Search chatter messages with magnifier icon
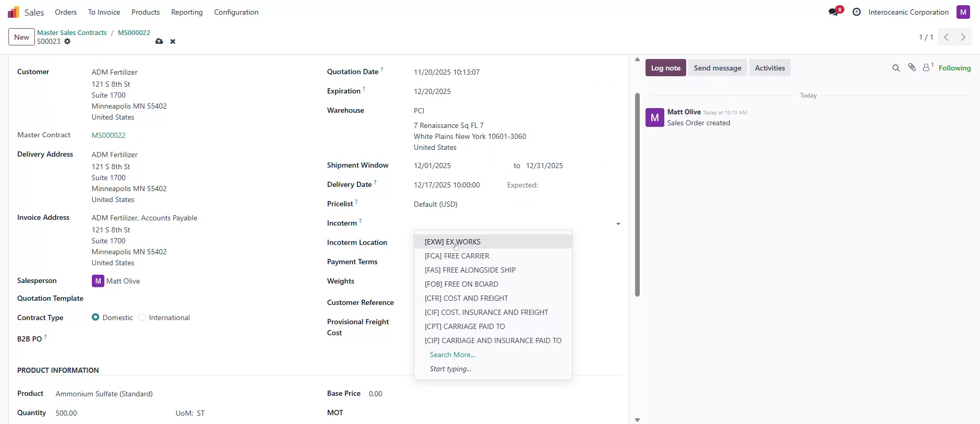 point(896,68)
